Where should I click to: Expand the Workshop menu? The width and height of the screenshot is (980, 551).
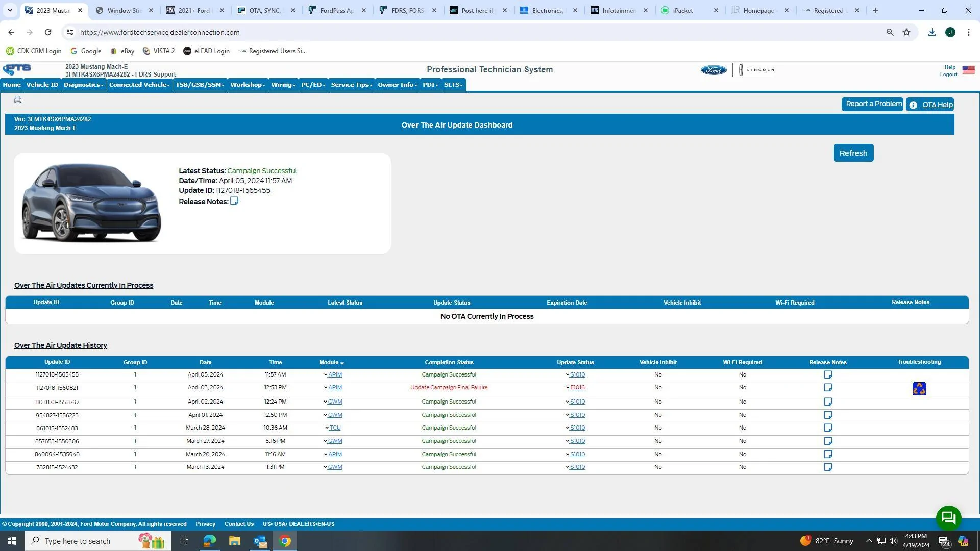(x=248, y=85)
